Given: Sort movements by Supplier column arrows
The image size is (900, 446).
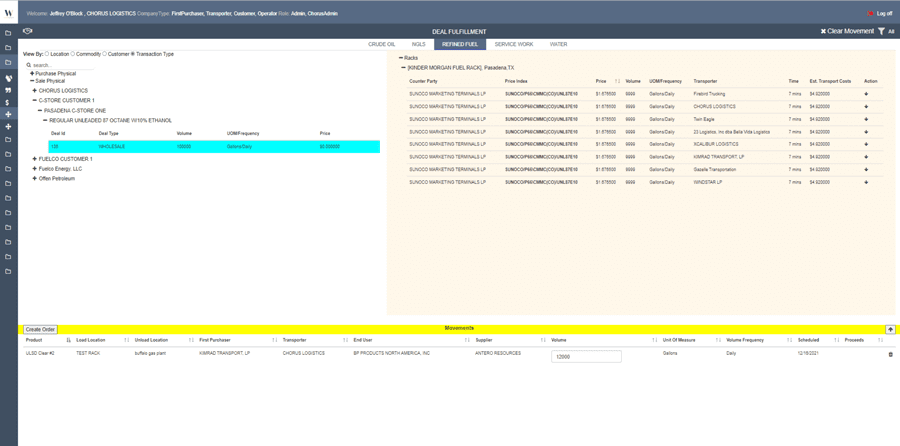Looking at the screenshot, I should click(543, 340).
